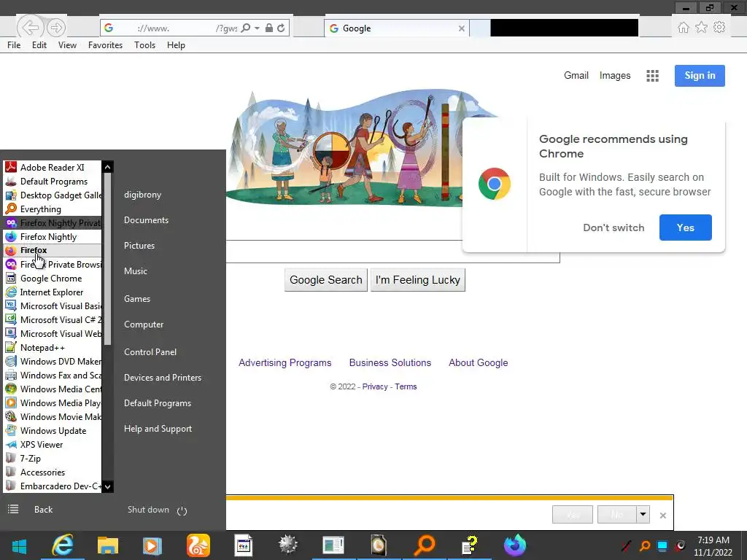Click Shut down in Start menu
The width and height of the screenshot is (747, 560).
pyautogui.click(x=148, y=510)
